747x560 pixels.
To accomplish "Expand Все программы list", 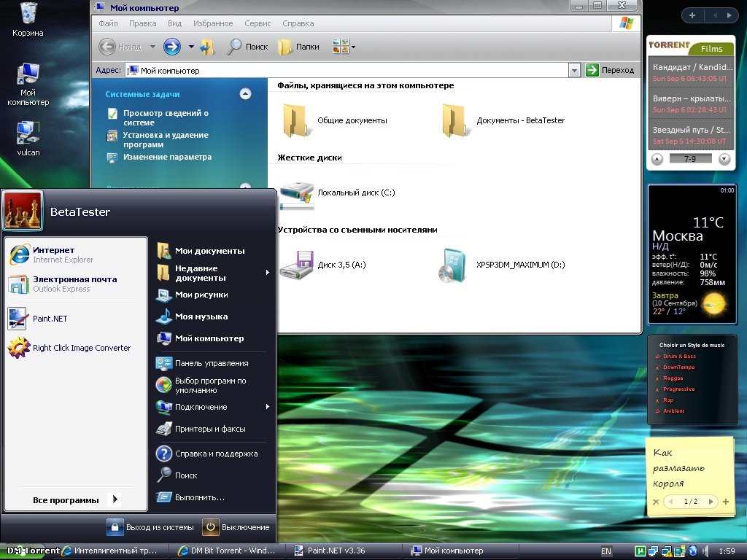I will pyautogui.click(x=75, y=499).
